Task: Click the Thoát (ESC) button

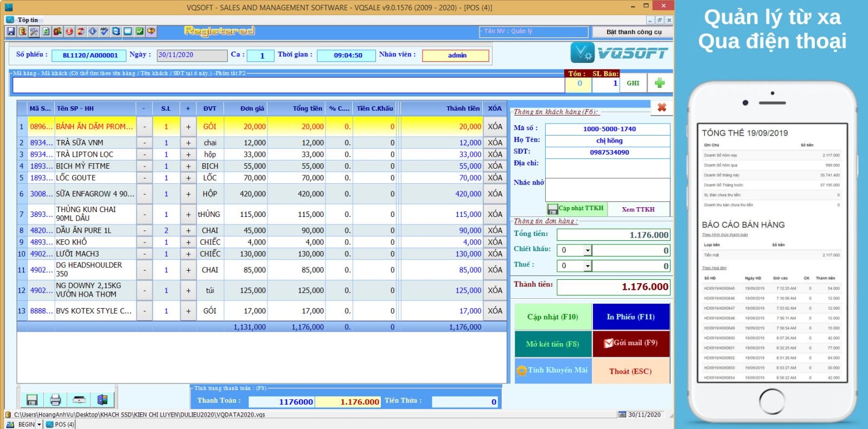Action: 631,371
